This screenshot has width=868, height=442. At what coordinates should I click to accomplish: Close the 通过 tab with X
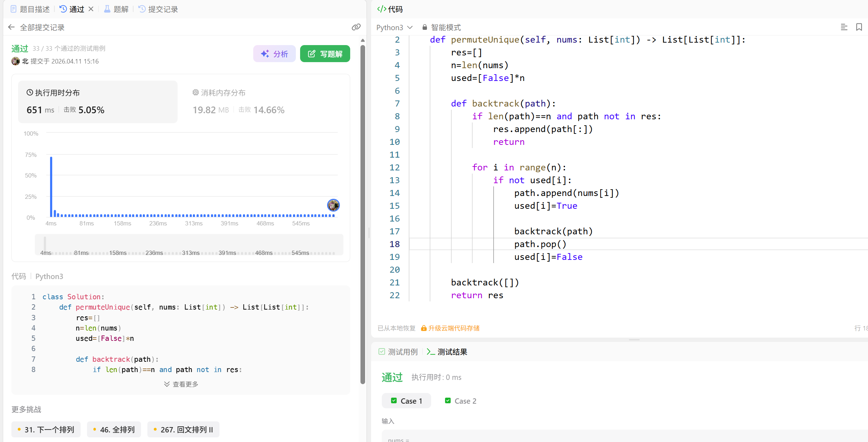pos(91,9)
